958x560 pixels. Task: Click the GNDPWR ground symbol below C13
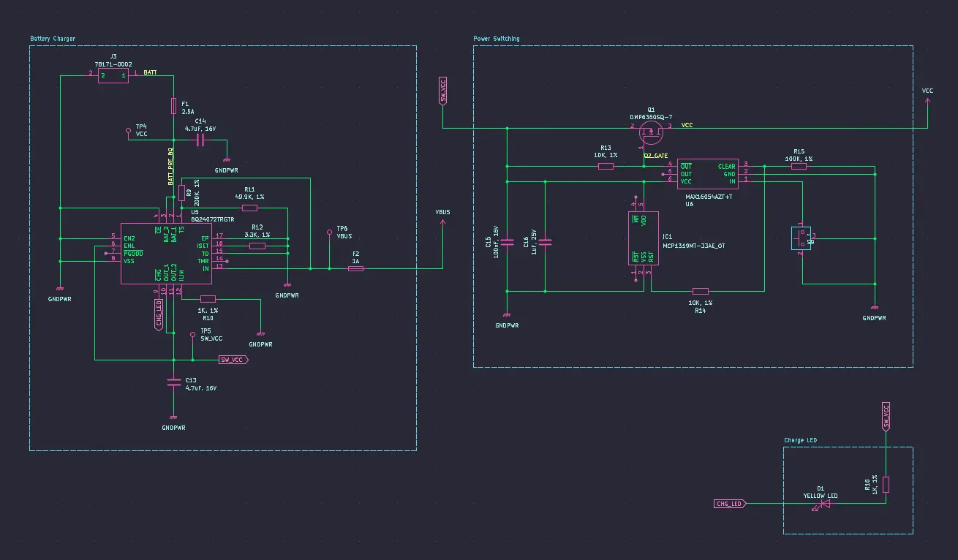(173, 417)
